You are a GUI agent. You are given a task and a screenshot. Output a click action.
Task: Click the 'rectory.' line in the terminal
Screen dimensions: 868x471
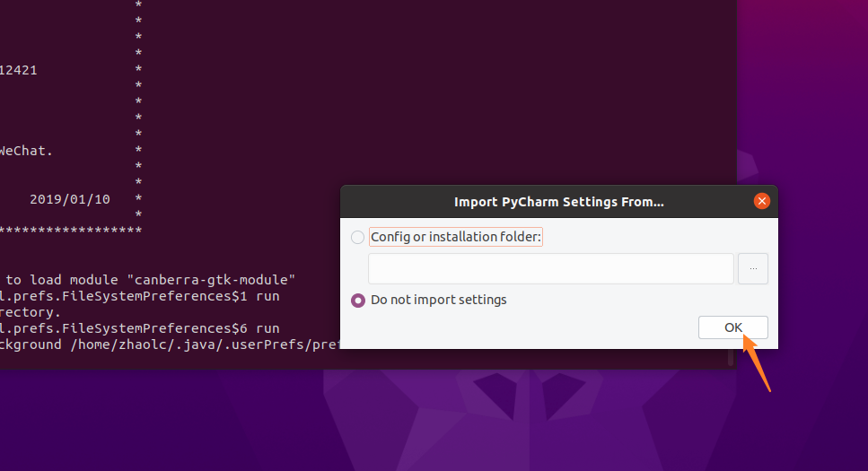pyautogui.click(x=31, y=312)
